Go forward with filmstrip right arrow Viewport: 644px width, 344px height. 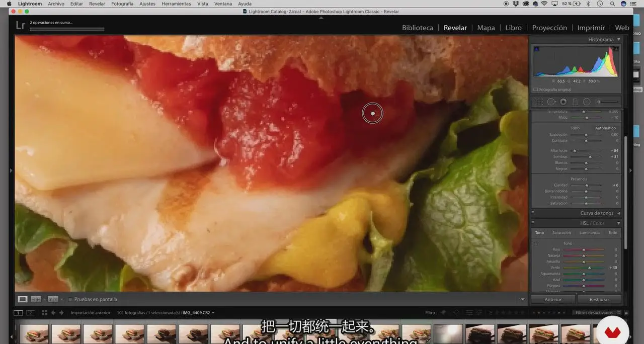click(61, 313)
